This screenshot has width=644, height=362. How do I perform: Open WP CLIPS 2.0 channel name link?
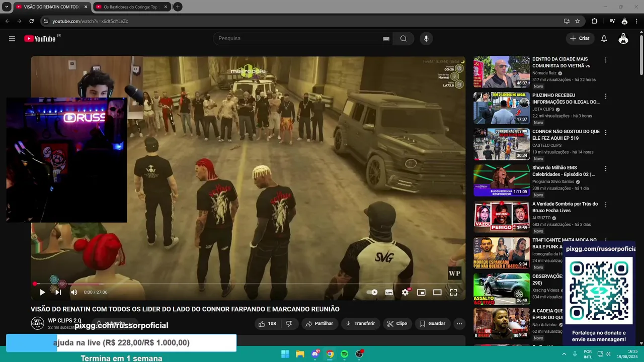64,321
